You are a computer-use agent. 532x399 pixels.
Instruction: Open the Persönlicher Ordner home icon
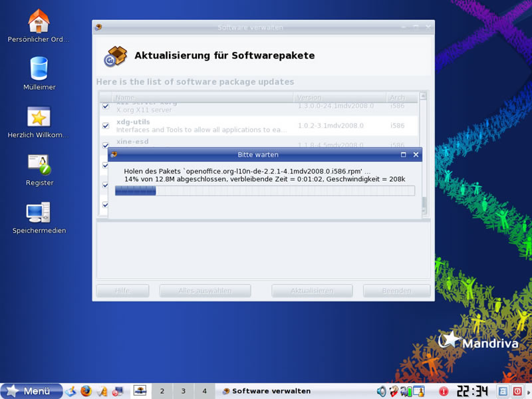point(39,21)
